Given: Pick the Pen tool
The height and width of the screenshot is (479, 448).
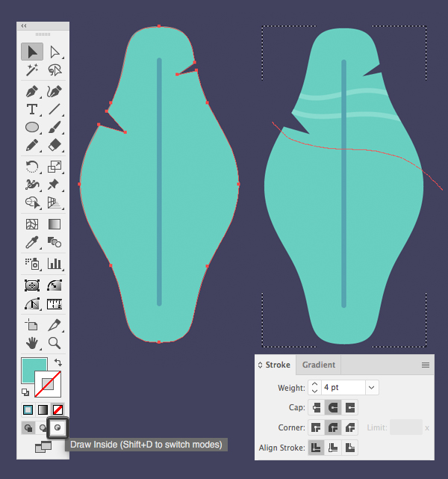Looking at the screenshot, I should 32,92.
